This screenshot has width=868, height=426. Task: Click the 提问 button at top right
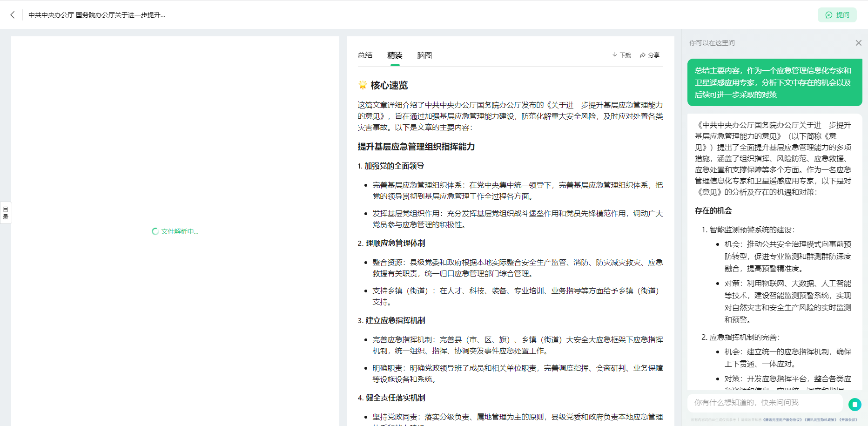click(837, 15)
